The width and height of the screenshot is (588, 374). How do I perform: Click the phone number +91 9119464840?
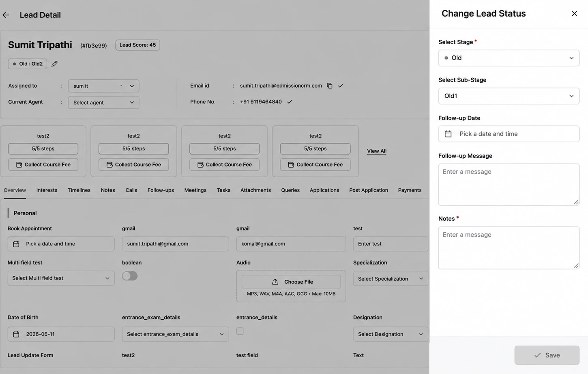coord(261,102)
